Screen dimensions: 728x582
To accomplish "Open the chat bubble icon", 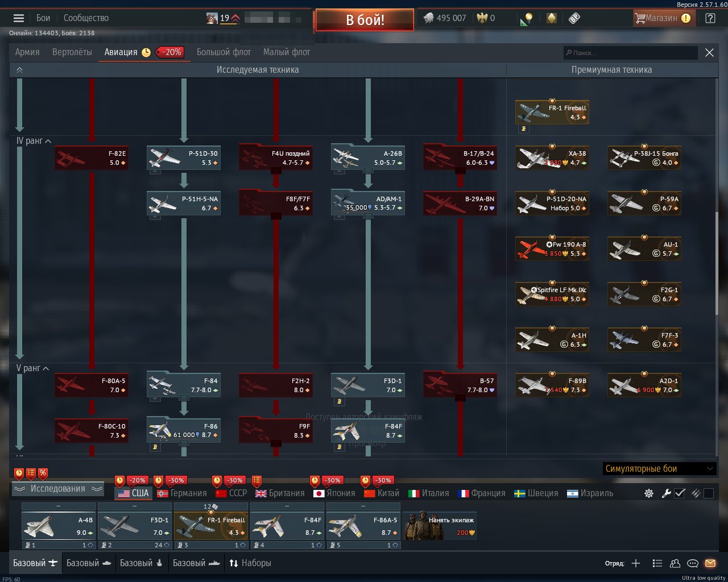I will coord(693,563).
